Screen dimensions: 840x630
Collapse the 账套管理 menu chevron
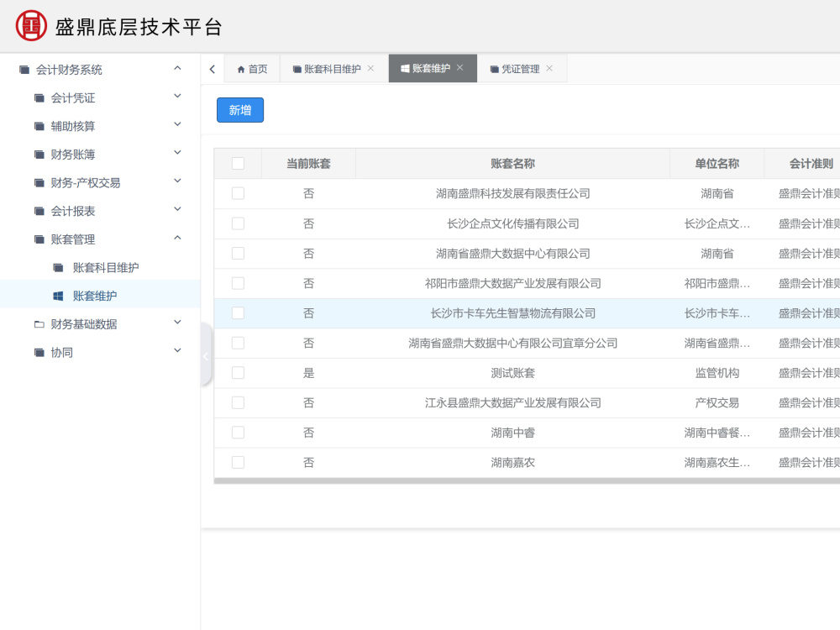click(x=177, y=238)
